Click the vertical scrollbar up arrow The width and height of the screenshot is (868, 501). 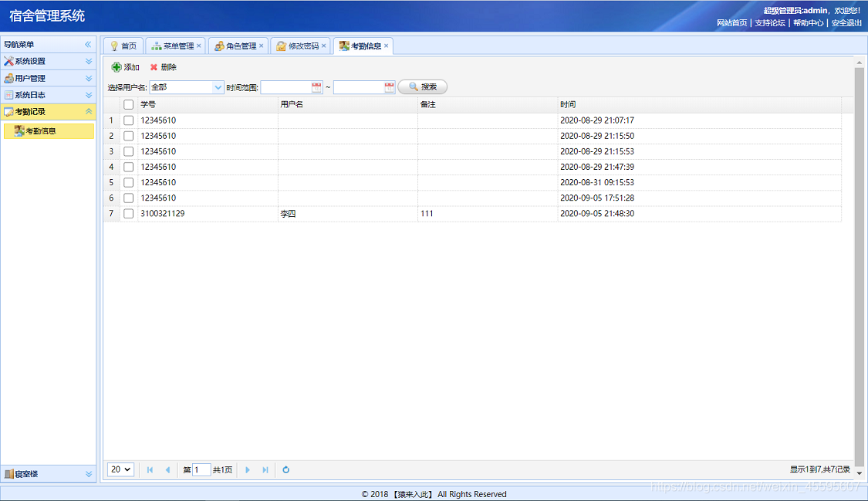tap(860, 63)
